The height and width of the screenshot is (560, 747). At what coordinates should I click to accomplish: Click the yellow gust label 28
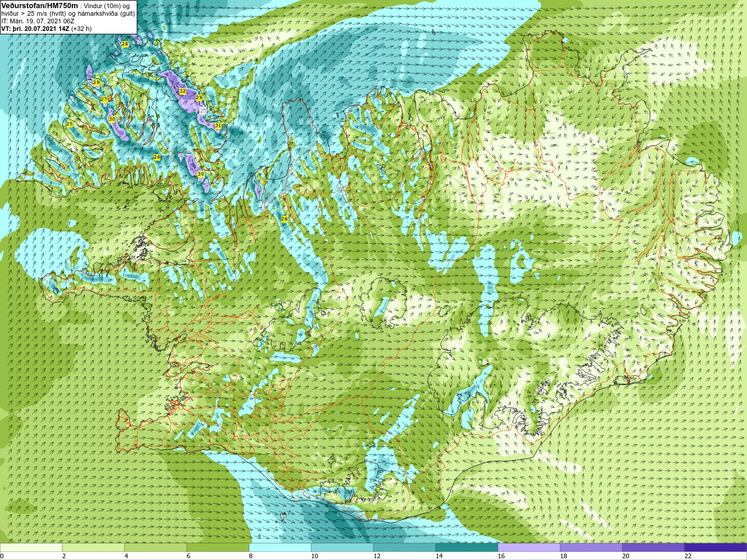coord(125,44)
